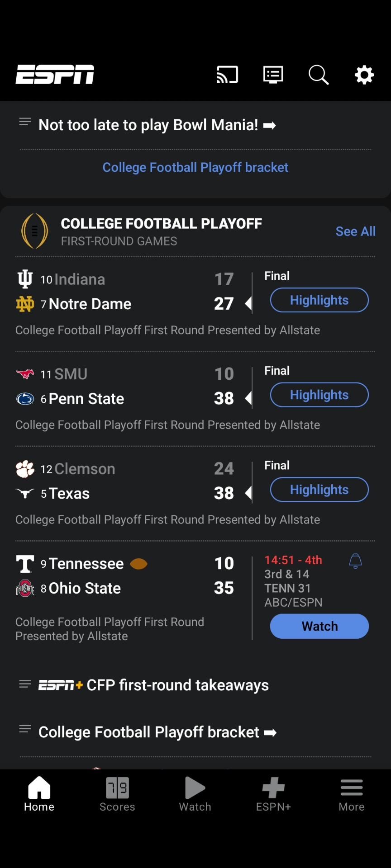The width and height of the screenshot is (391, 868).
Task: Open the More menu tab
Action: tap(352, 794)
